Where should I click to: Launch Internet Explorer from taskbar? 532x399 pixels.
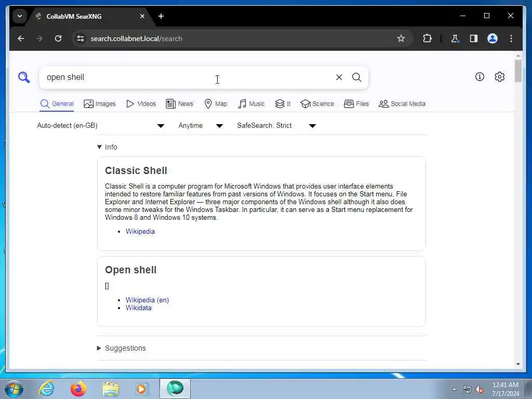pos(46,389)
